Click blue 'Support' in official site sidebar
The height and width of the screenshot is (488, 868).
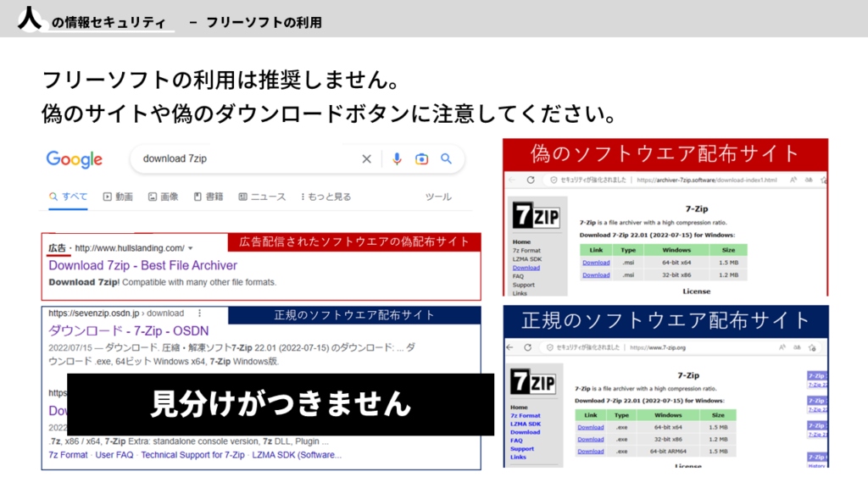522,449
